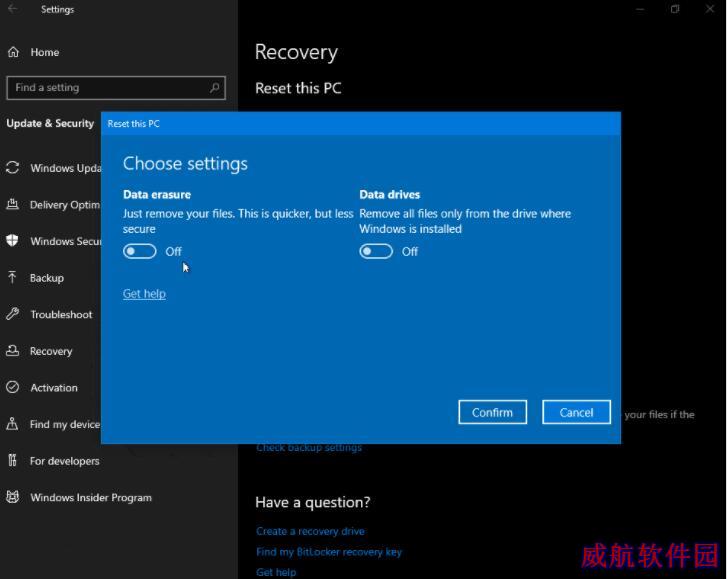Open Windows Insider Program section

tap(90, 497)
